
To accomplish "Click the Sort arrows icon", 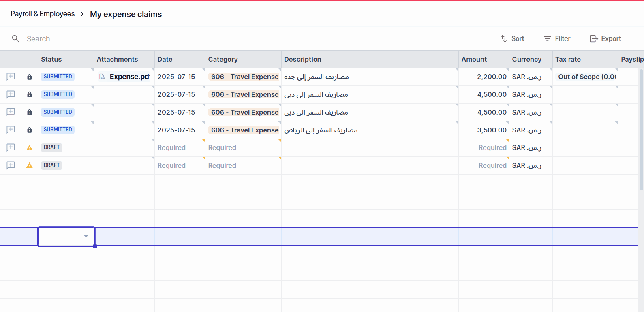I will pos(503,38).
